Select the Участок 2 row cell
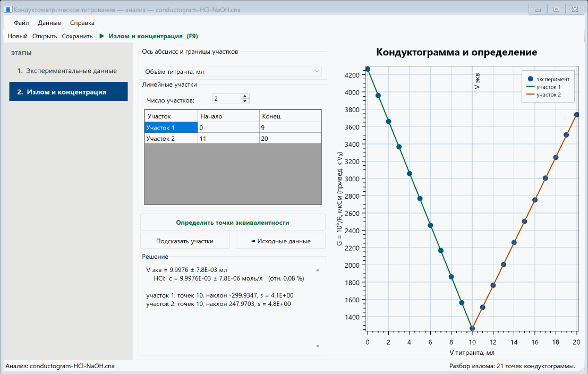This screenshot has width=588, height=374. click(x=171, y=139)
